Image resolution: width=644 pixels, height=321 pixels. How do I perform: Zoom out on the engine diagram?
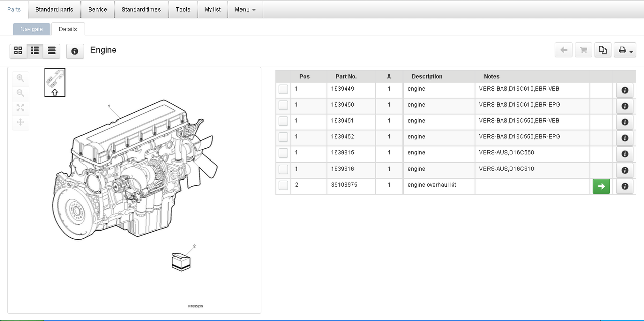20,93
